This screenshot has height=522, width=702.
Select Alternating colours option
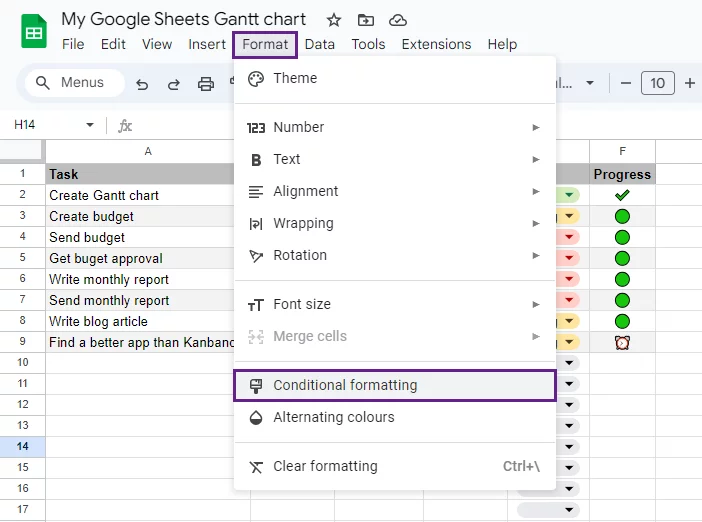395,417
